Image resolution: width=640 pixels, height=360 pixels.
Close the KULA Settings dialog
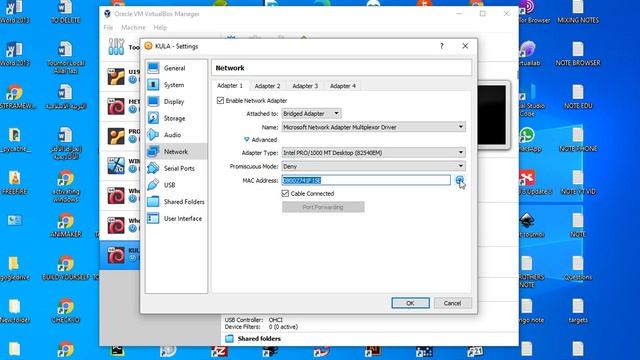point(465,46)
